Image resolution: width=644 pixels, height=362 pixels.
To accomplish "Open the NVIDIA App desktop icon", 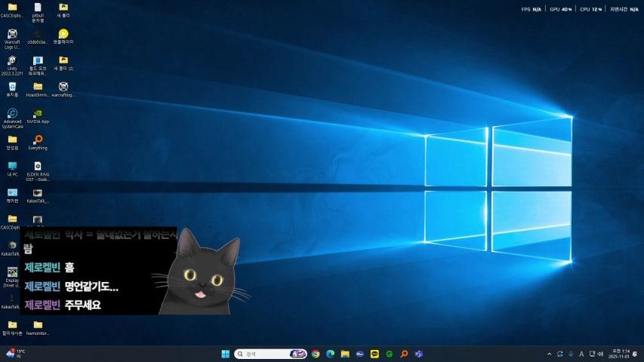I will 38,113.
